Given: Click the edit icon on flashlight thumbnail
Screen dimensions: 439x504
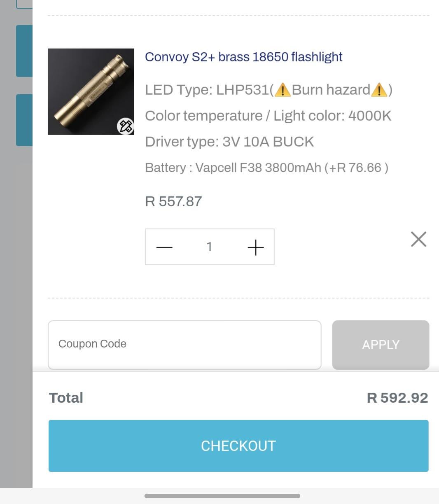Looking at the screenshot, I should pos(126,126).
